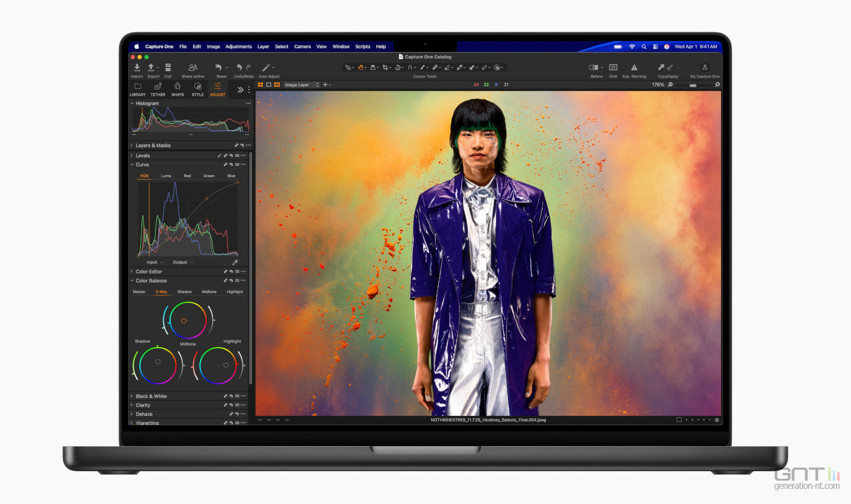Click the zoom slider in the viewer
Screen dimensions: 851x504
click(693, 85)
